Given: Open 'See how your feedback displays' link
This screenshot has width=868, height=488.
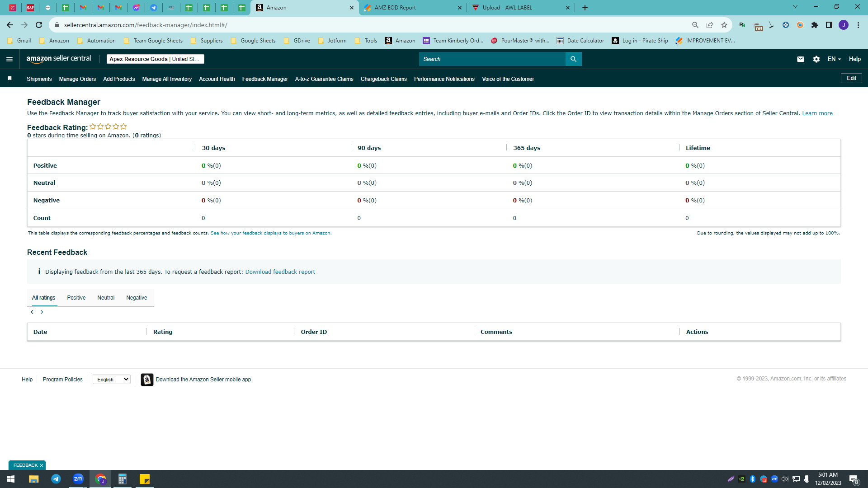Looking at the screenshot, I should [x=270, y=233].
